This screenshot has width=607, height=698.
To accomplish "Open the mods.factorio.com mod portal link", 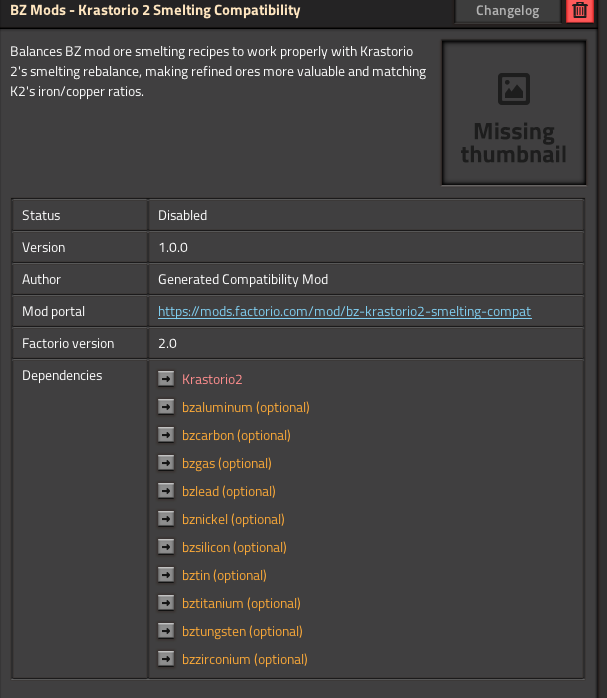I will 344,311.
